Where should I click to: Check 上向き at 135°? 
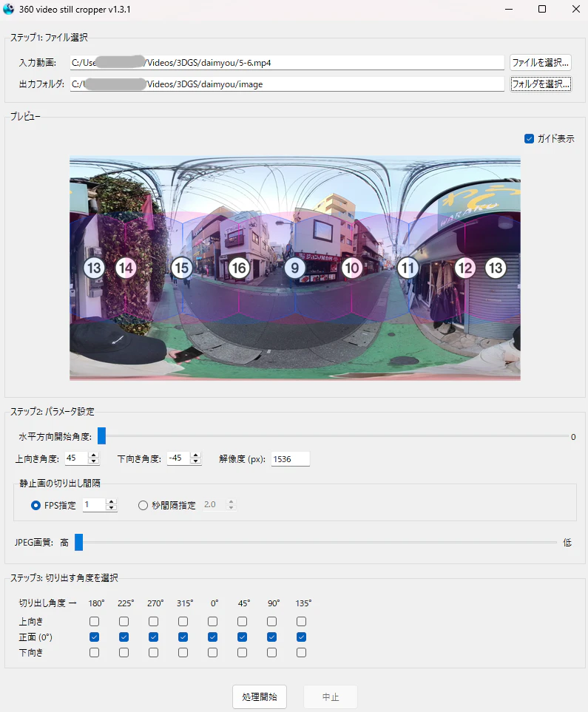301,621
